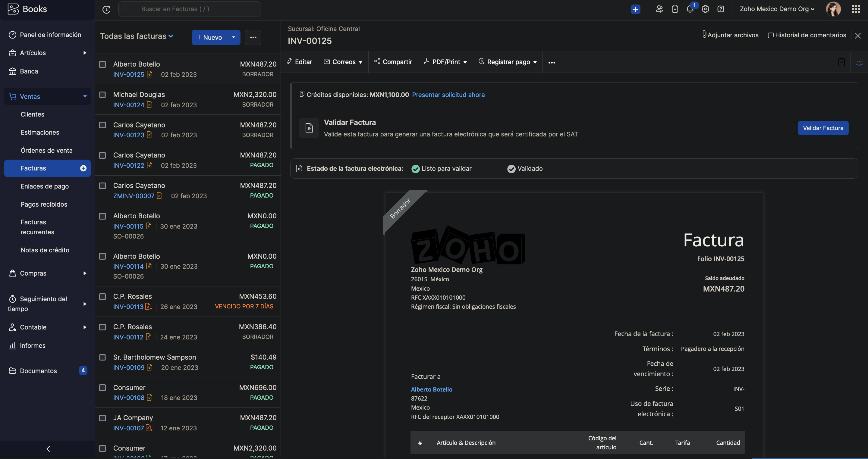Click Compartir share button

click(x=393, y=62)
